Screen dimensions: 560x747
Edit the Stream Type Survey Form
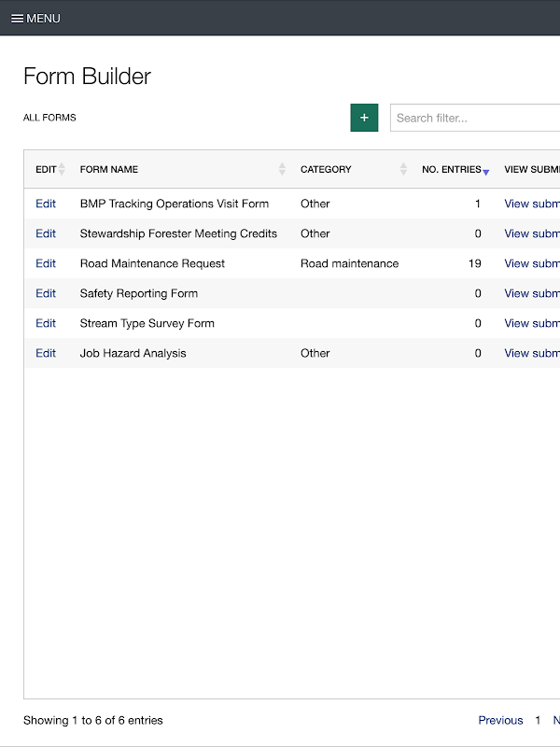point(46,323)
